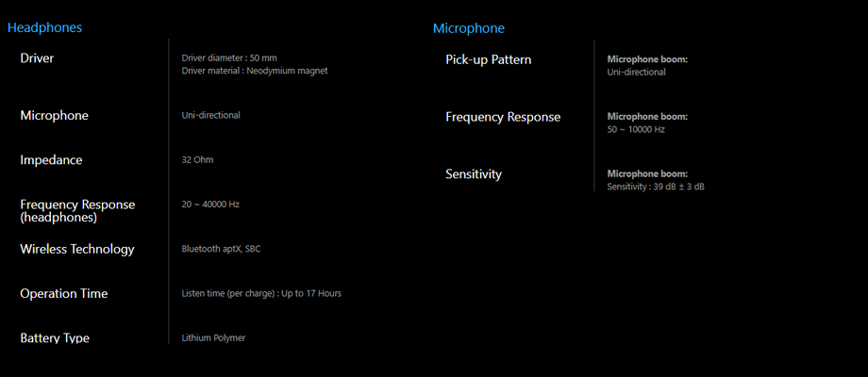Select the Battery Type label

tap(55, 337)
